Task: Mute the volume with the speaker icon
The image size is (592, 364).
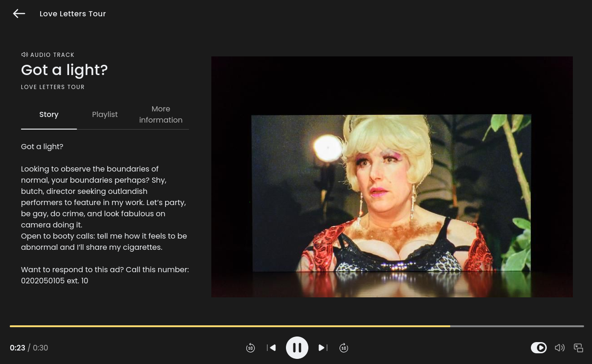Action: point(559,348)
